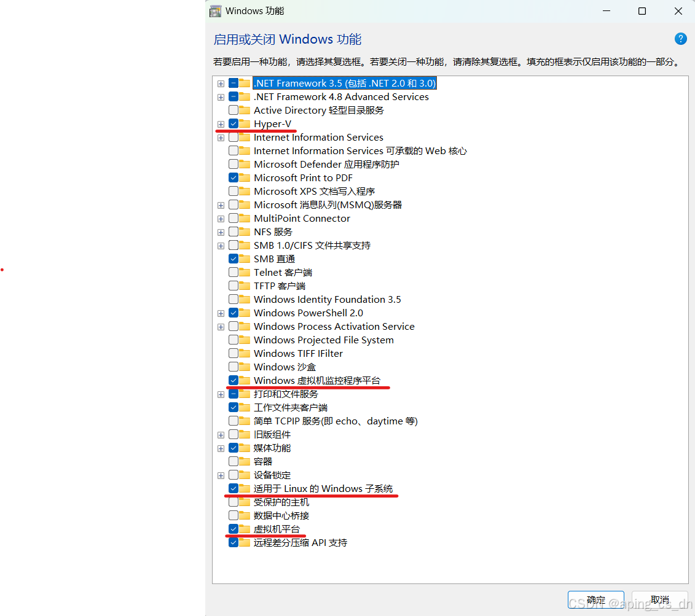695x616 pixels.
Task: Select the highlighted .NET Framework 3.5 label
Action: (x=345, y=83)
